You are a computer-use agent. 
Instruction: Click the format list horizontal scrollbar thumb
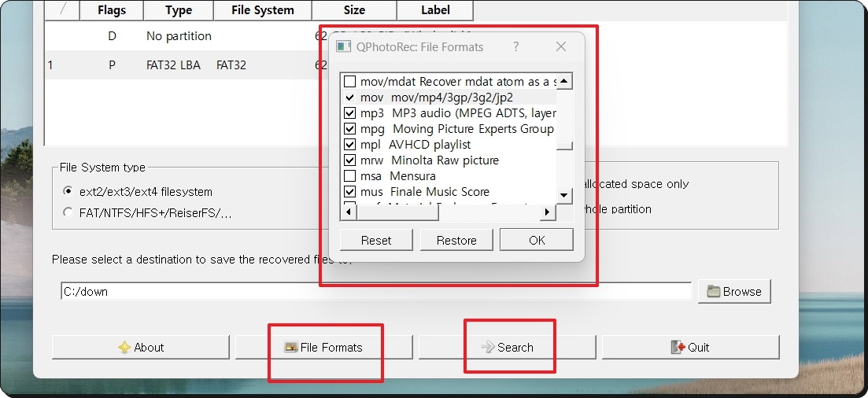(397, 212)
